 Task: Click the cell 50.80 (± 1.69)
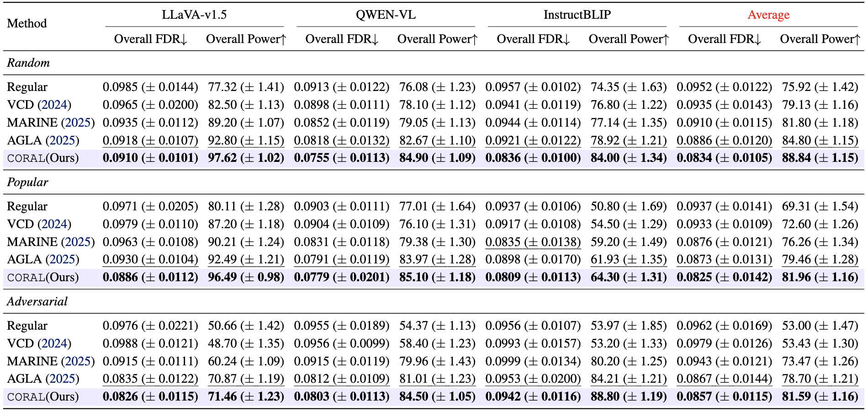[x=629, y=206]
